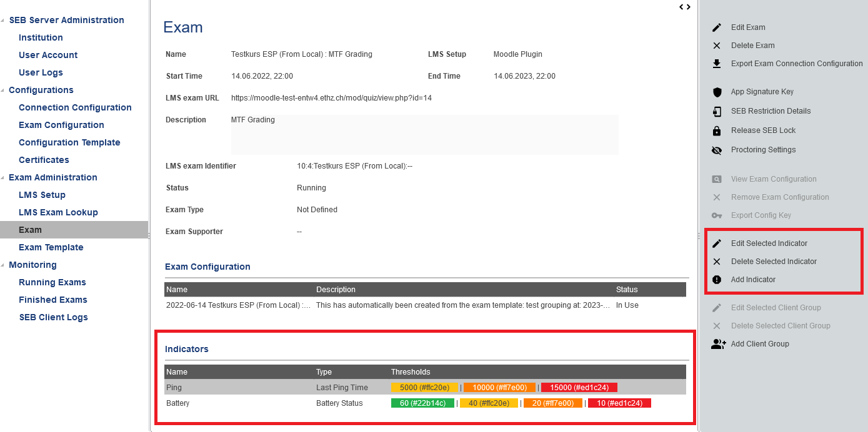868x432 pixels.
Task: Click Edit Selected Indicator action
Action: pyautogui.click(x=769, y=243)
